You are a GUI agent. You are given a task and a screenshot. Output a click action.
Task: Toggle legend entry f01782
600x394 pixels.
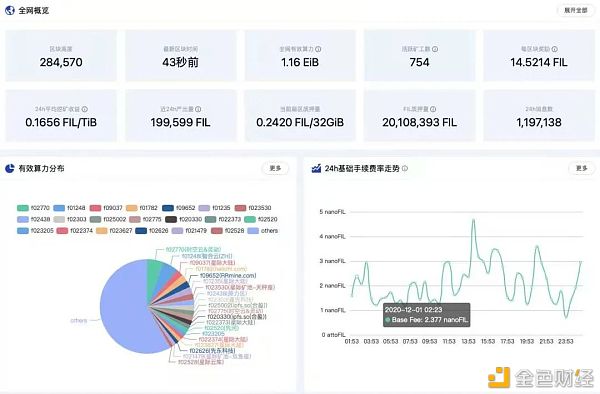tap(142, 208)
